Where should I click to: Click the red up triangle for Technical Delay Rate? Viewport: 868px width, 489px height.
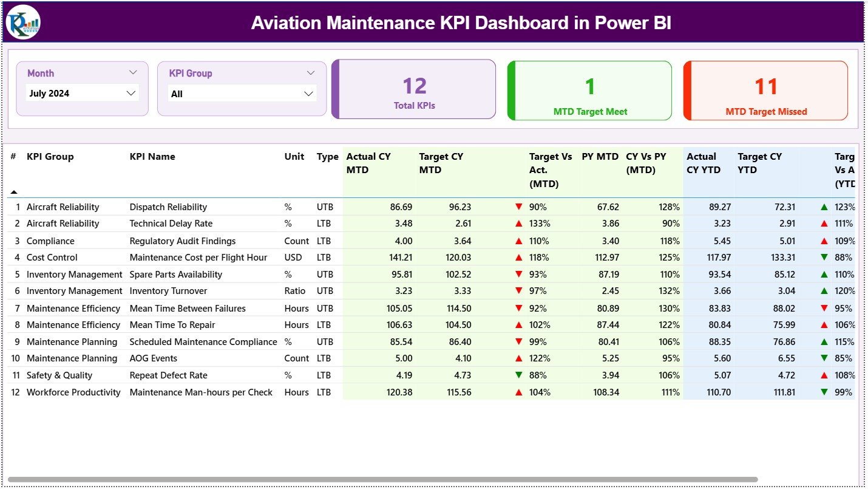pyautogui.click(x=518, y=224)
